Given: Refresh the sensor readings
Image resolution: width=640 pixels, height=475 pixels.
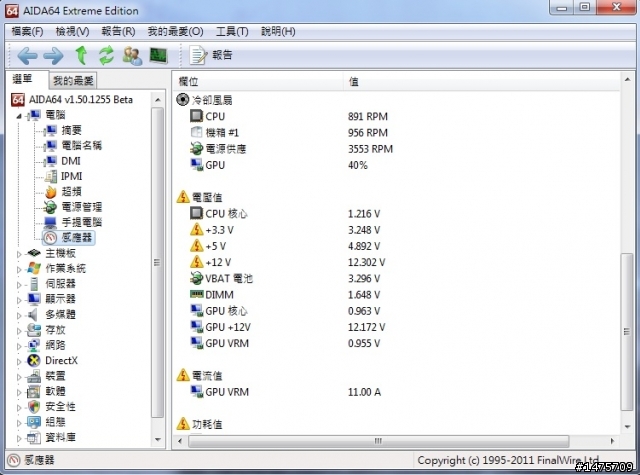Looking at the screenshot, I should pyautogui.click(x=107, y=55).
